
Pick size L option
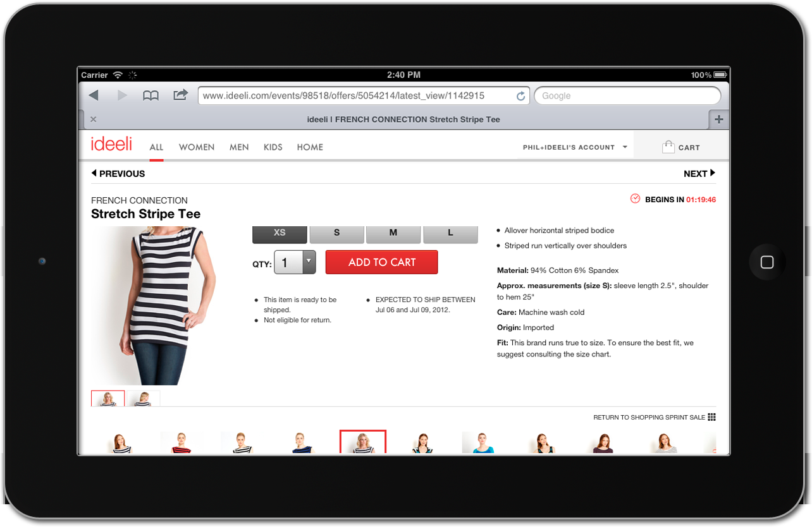coord(450,233)
